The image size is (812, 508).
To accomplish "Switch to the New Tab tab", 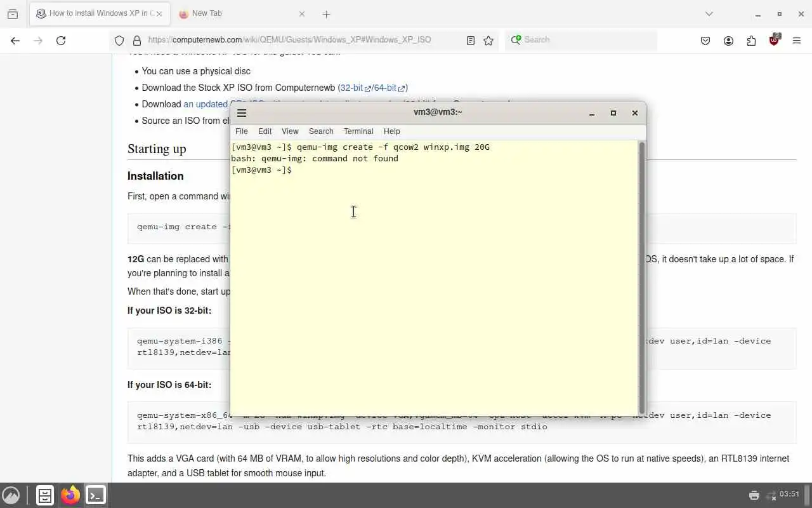I will coord(242,14).
